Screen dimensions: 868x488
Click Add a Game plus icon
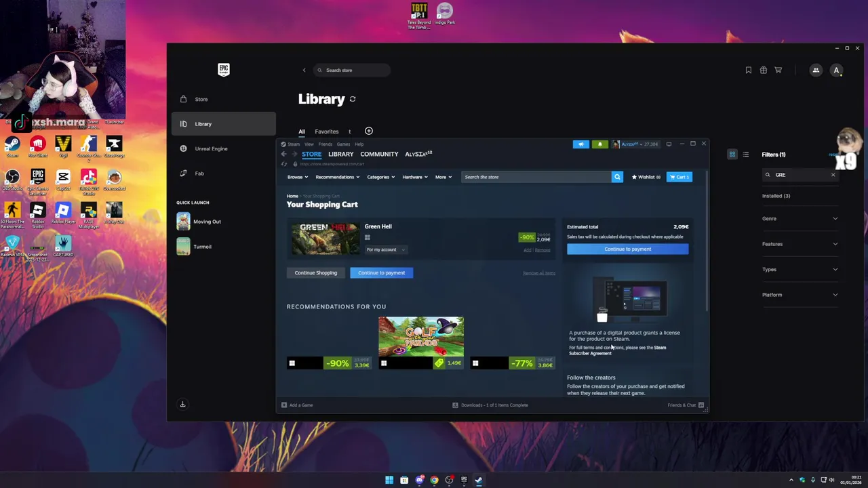click(284, 405)
